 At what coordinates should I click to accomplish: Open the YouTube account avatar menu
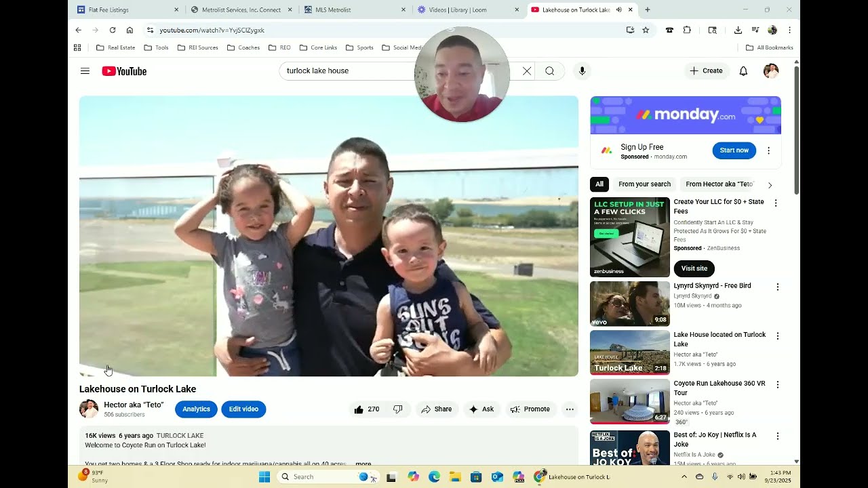tap(771, 70)
